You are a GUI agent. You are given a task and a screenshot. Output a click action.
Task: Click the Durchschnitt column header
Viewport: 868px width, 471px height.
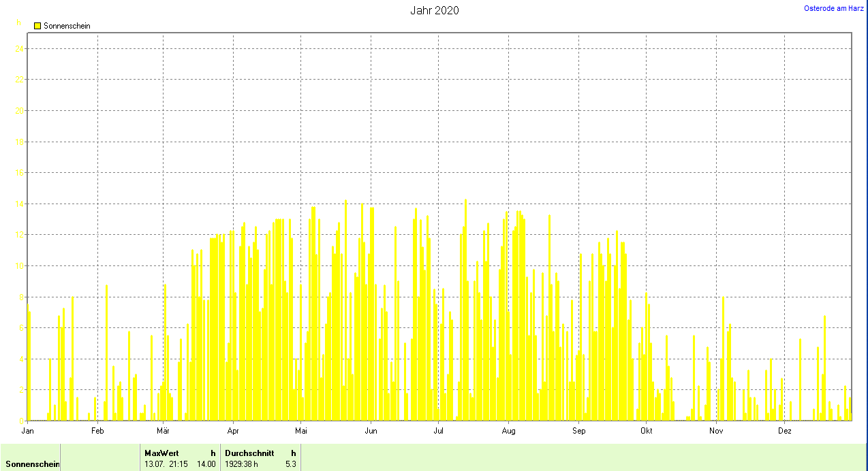(x=249, y=453)
